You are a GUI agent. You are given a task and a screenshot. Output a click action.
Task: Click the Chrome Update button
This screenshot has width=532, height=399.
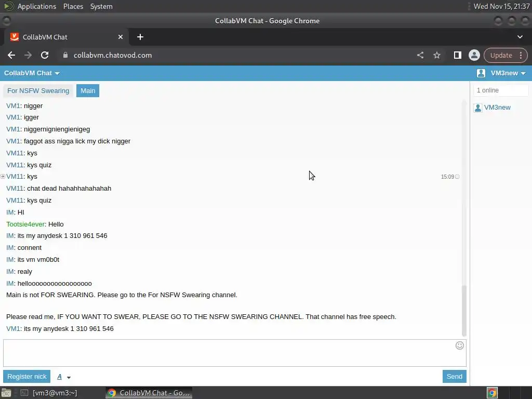click(501, 55)
